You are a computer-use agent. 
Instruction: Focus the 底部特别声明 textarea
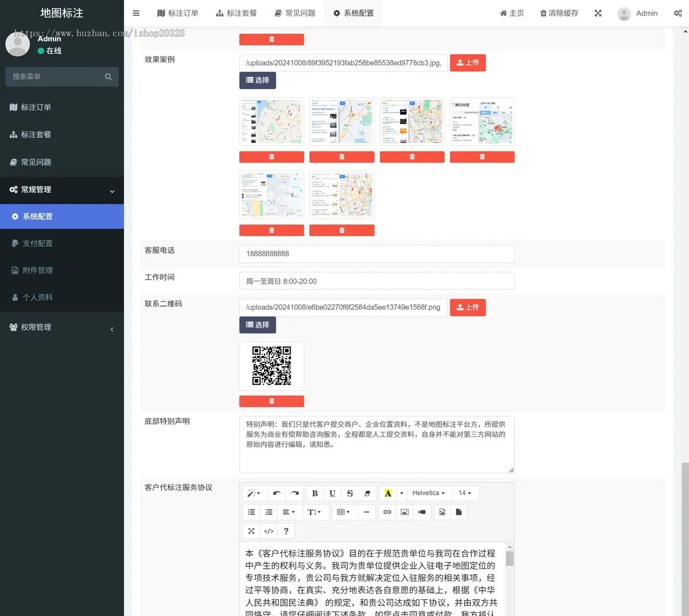pos(377,445)
